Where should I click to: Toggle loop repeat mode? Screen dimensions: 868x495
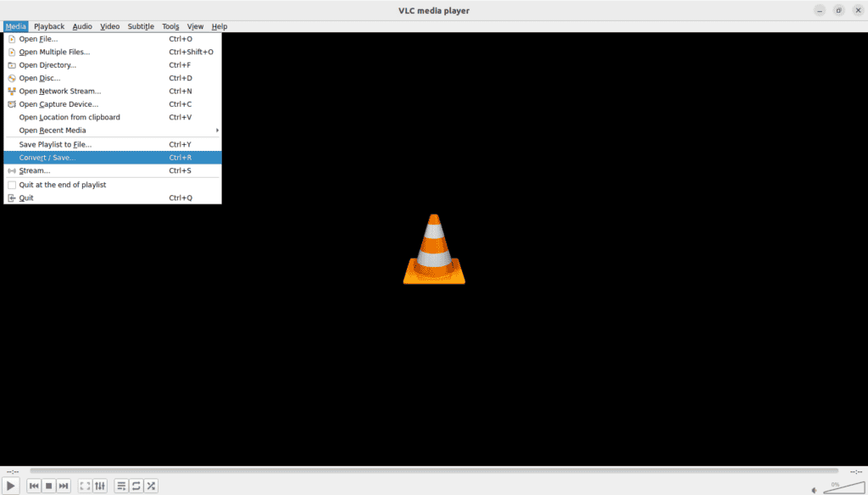coord(136,486)
